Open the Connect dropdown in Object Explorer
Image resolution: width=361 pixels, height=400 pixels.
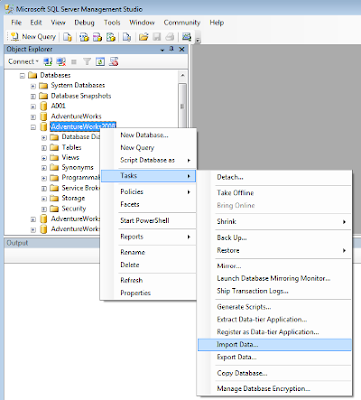[23, 62]
